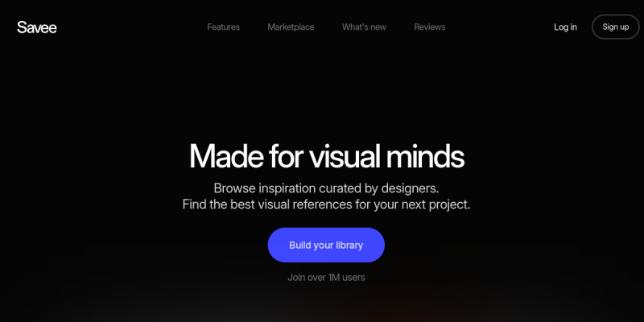Open the What's new link

(x=364, y=27)
